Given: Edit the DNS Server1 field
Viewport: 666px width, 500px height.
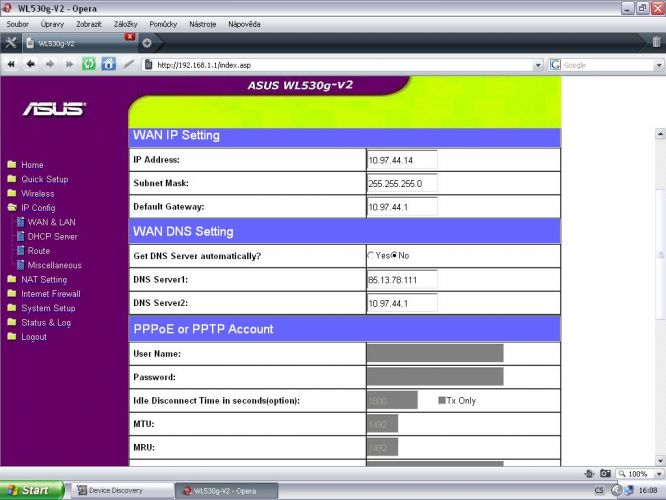Looking at the screenshot, I should [x=402, y=280].
